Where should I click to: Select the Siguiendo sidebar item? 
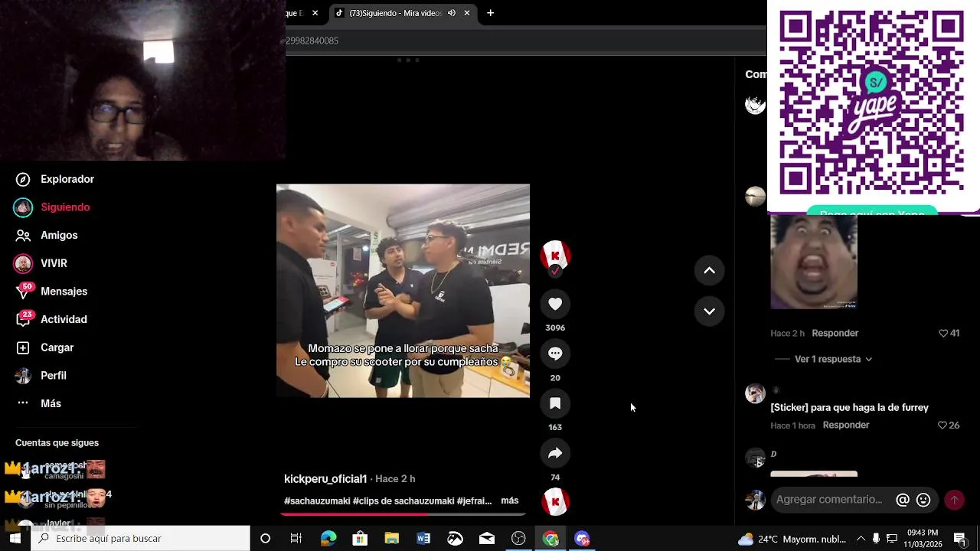pos(52,207)
